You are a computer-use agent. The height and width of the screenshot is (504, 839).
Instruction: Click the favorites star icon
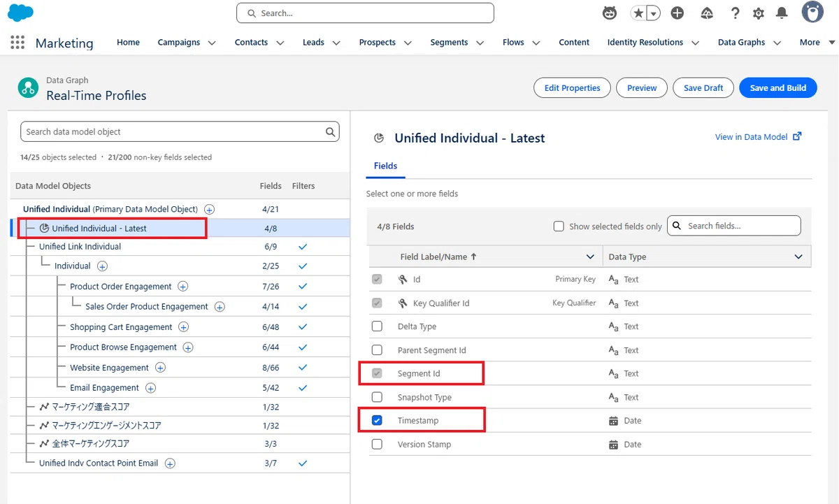click(x=638, y=13)
